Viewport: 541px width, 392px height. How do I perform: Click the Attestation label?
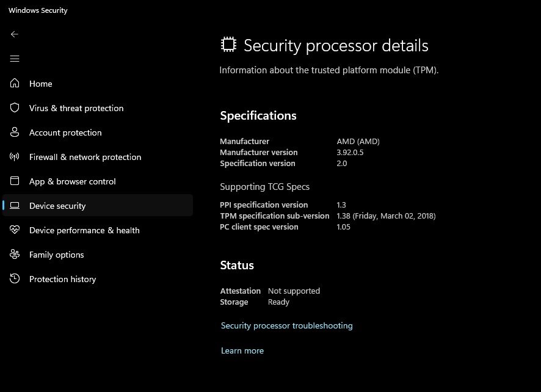(240, 291)
